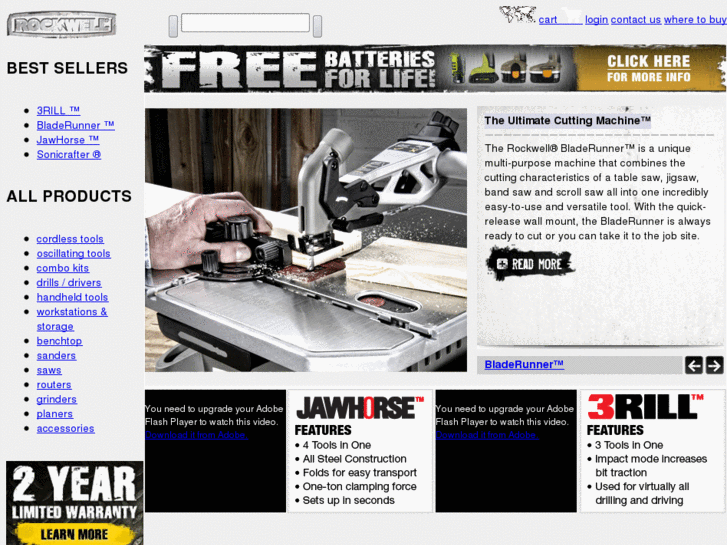The image size is (727, 545).
Task: Click 'The Ultimate Cutting Machine™' heading
Action: pyautogui.click(x=567, y=121)
